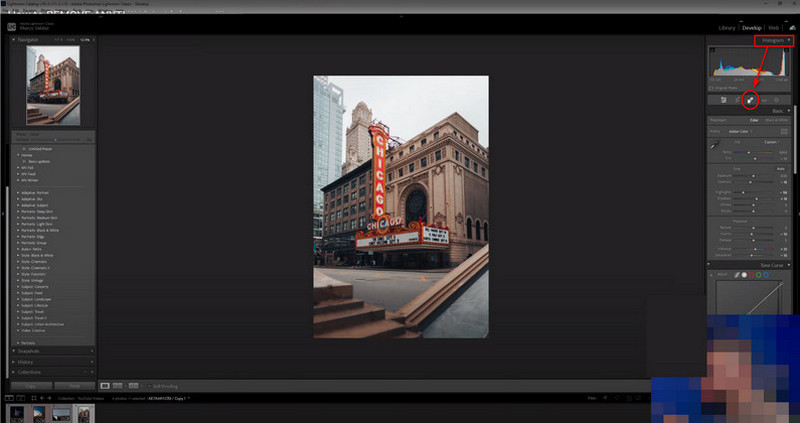800x423 pixels.
Task: Select parametric curve adjust icon
Action: (736, 275)
